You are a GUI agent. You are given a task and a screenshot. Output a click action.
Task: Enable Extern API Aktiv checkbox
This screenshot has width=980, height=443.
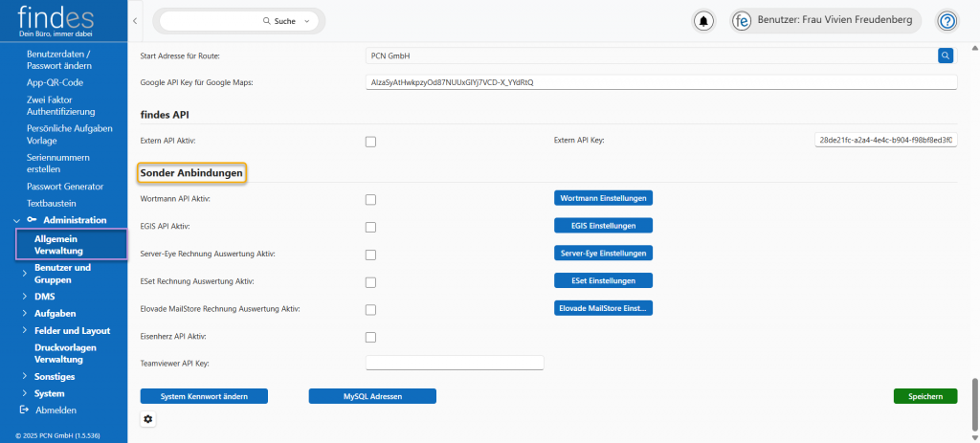point(370,142)
